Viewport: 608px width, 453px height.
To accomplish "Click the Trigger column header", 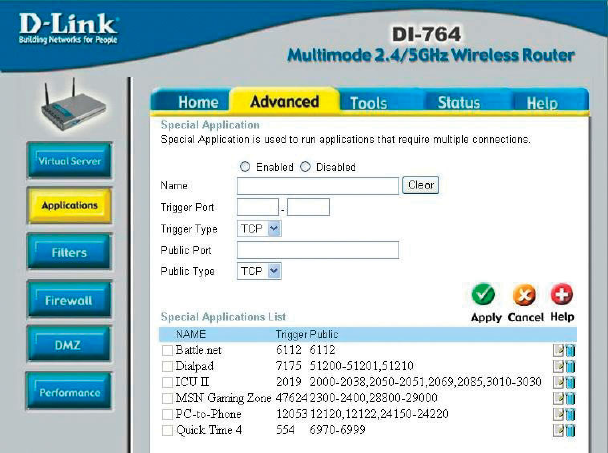I will pyautogui.click(x=291, y=334).
